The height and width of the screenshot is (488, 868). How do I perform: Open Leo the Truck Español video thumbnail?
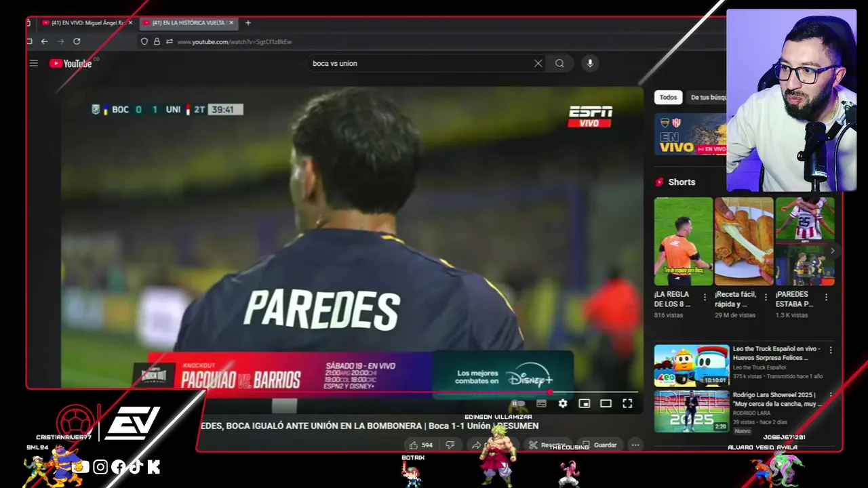[691, 365]
